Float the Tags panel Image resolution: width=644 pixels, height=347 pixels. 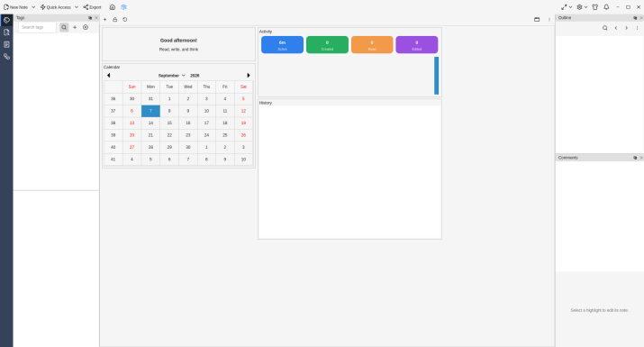click(x=90, y=18)
